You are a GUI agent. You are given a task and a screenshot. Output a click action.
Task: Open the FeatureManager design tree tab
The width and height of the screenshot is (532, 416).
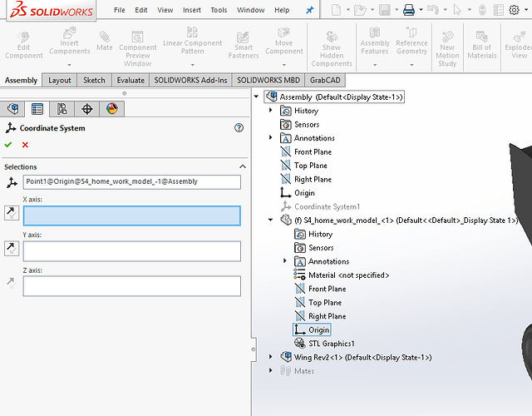tap(12, 109)
